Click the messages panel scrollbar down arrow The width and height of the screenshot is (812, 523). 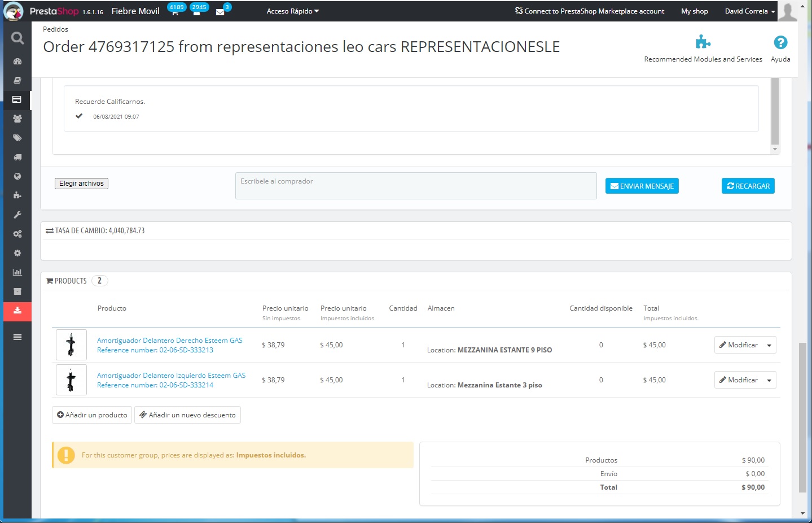click(x=775, y=149)
